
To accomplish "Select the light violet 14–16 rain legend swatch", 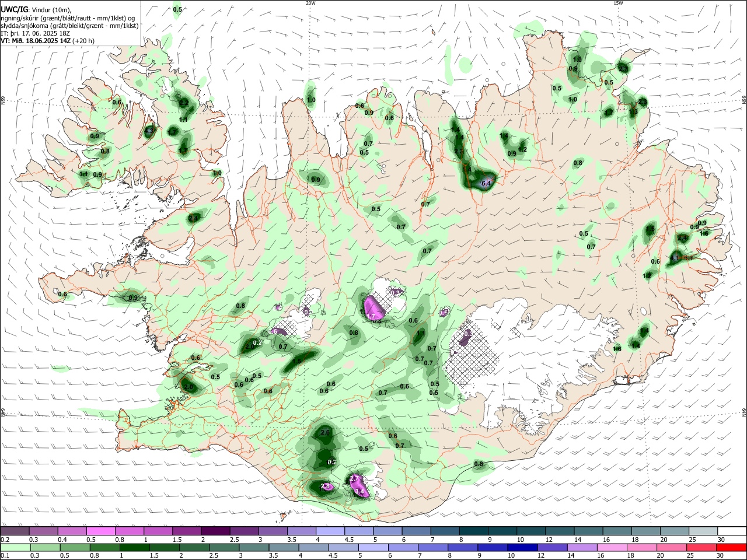I will click(x=582, y=547).
